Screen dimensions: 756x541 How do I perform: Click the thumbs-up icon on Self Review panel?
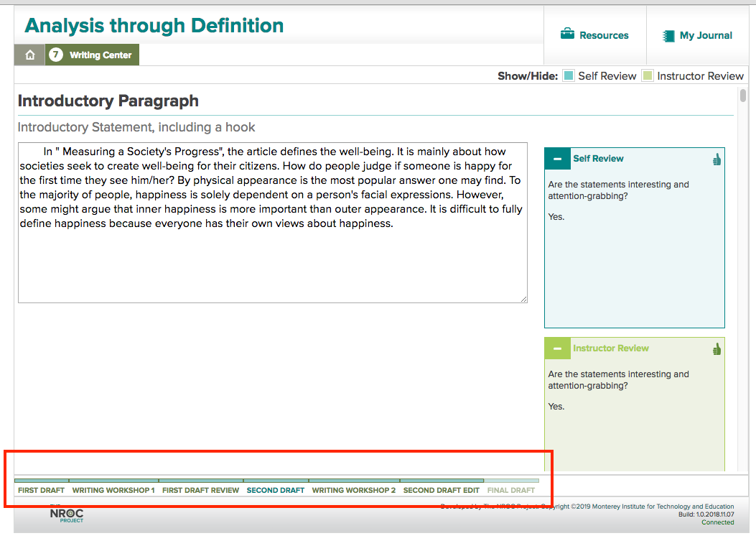click(716, 159)
